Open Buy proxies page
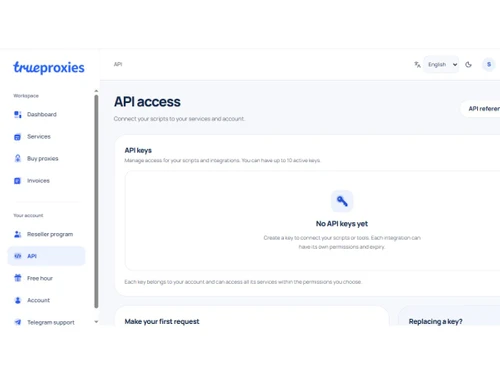Image resolution: width=500 pixels, height=375 pixels. click(x=46, y=159)
